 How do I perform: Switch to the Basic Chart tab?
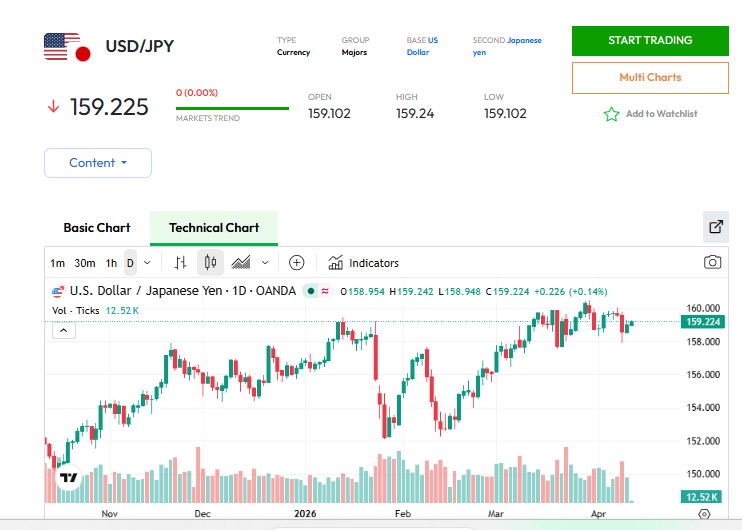(x=97, y=228)
